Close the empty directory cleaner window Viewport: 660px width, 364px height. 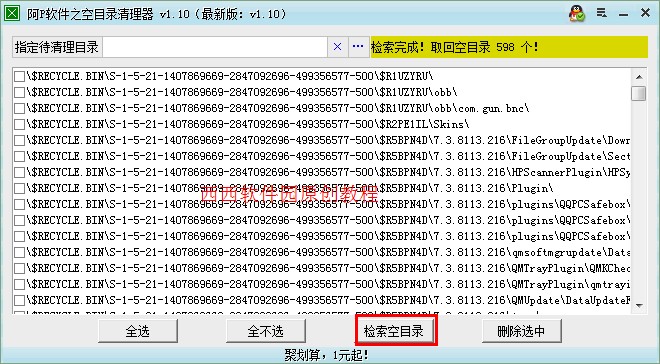click(645, 13)
